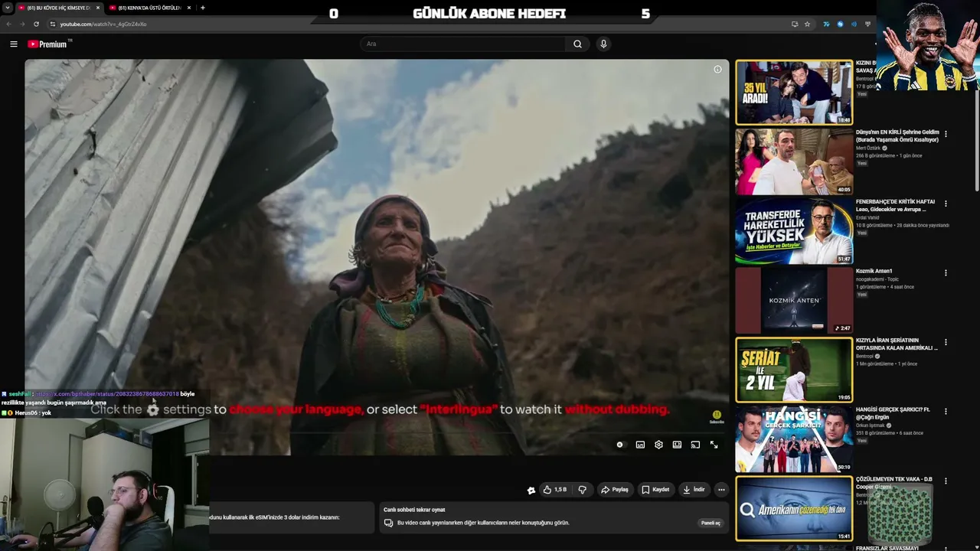The width and height of the screenshot is (980, 551).
Task: Download the video with İndir
Action: 694,490
